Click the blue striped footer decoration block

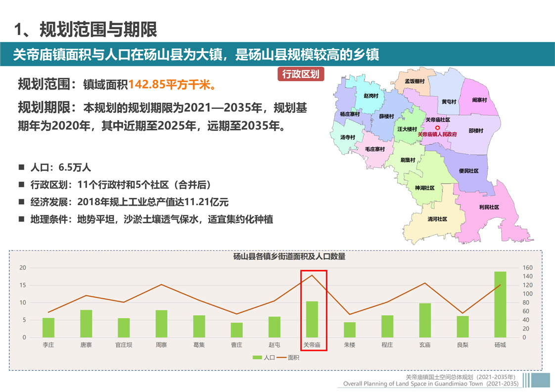(536, 380)
